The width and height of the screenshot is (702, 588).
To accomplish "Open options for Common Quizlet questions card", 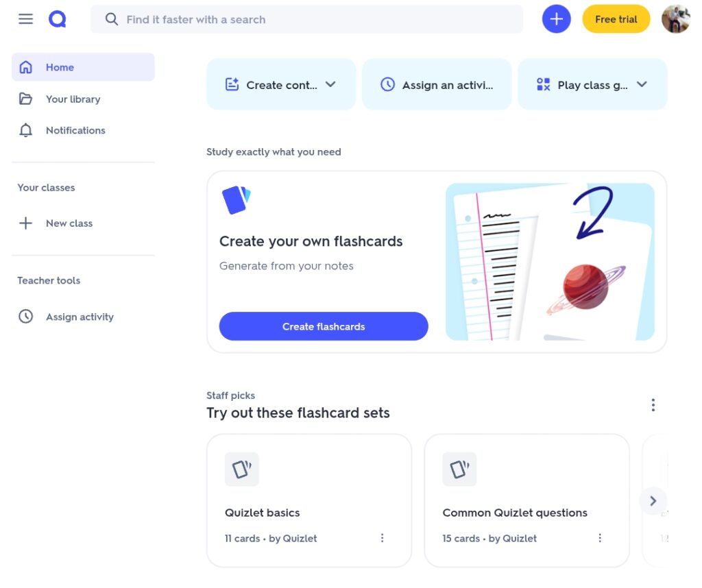I will pos(600,538).
